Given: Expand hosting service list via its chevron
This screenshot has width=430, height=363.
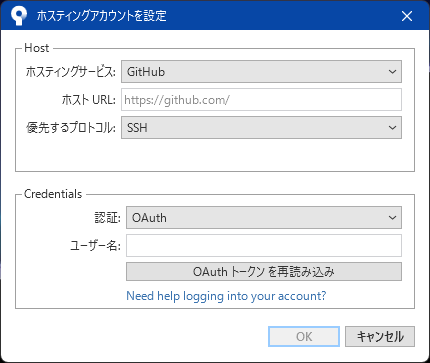Looking at the screenshot, I should tap(392, 72).
